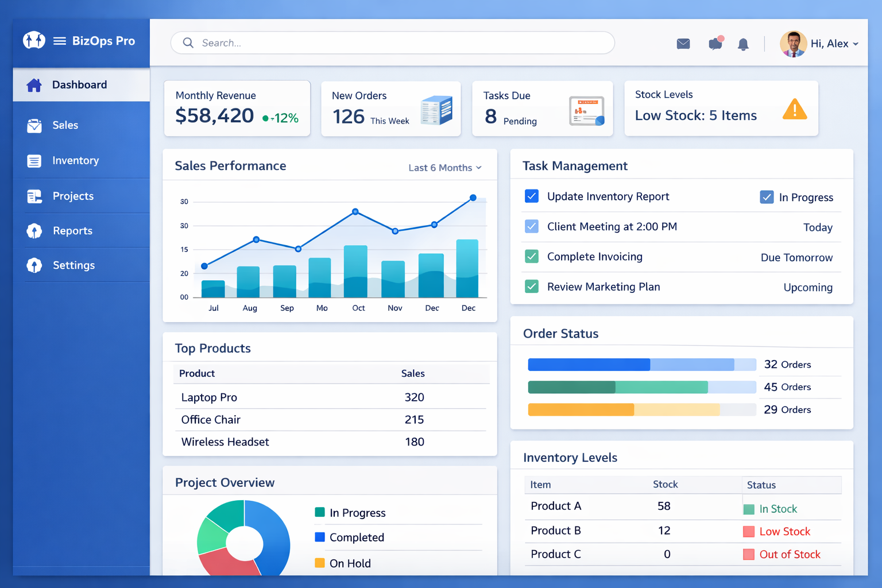Navigate to the Reports section

72,231
